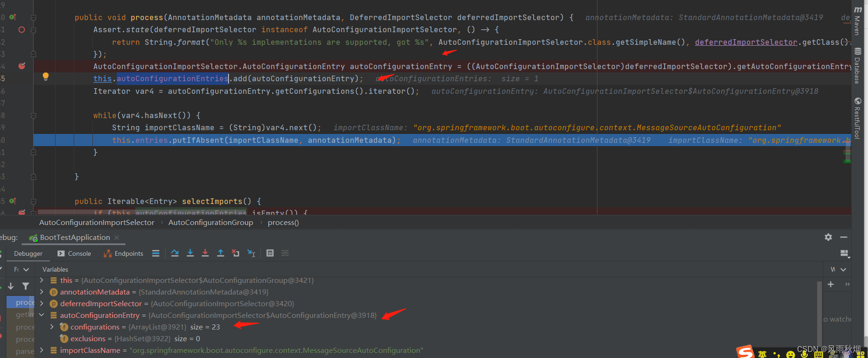
Task: Click the Run to Cursor icon
Action: click(x=251, y=253)
